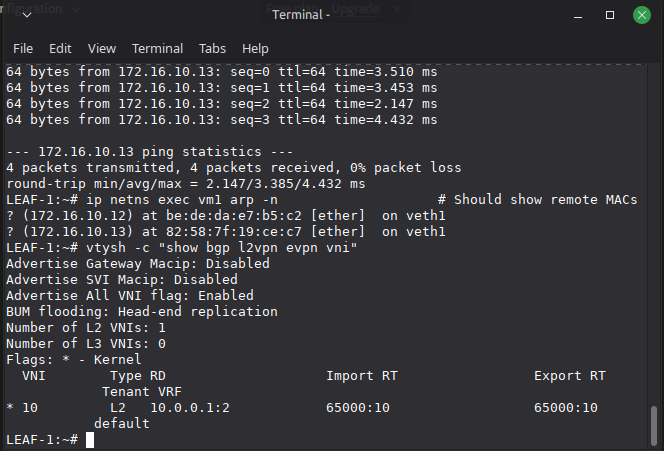
Task: Click the 'Export RT' column header
Action: [x=570, y=376]
